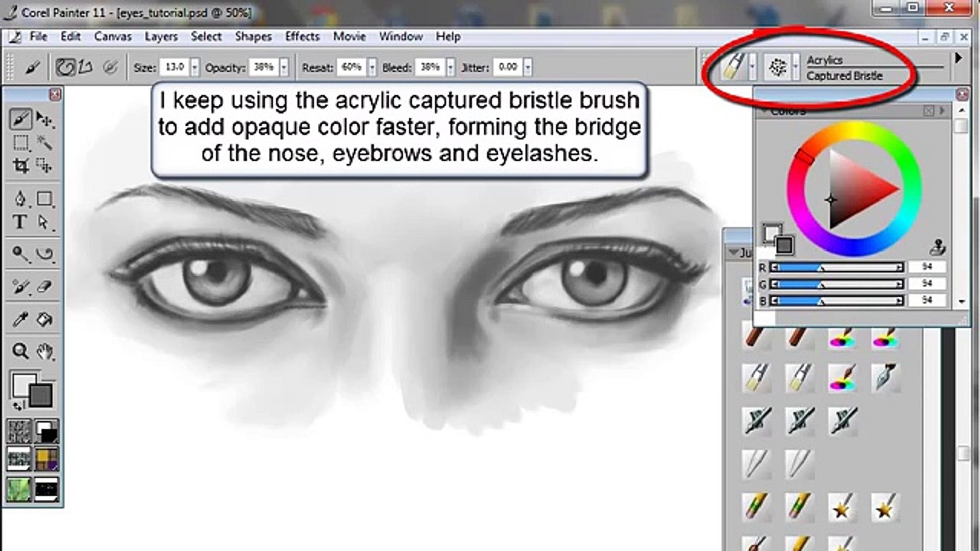Enable straight line strokes mode

point(86,67)
